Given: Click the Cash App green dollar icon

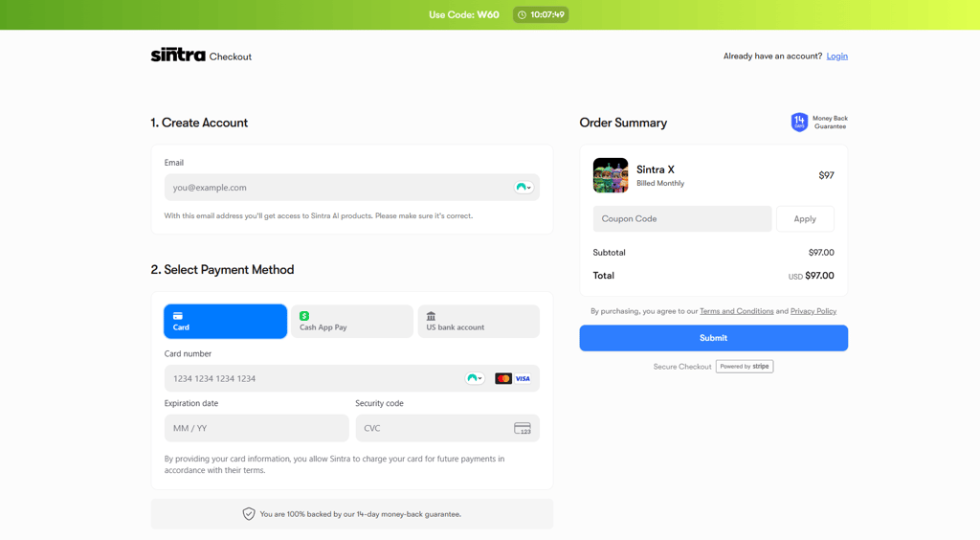Looking at the screenshot, I should (304, 316).
